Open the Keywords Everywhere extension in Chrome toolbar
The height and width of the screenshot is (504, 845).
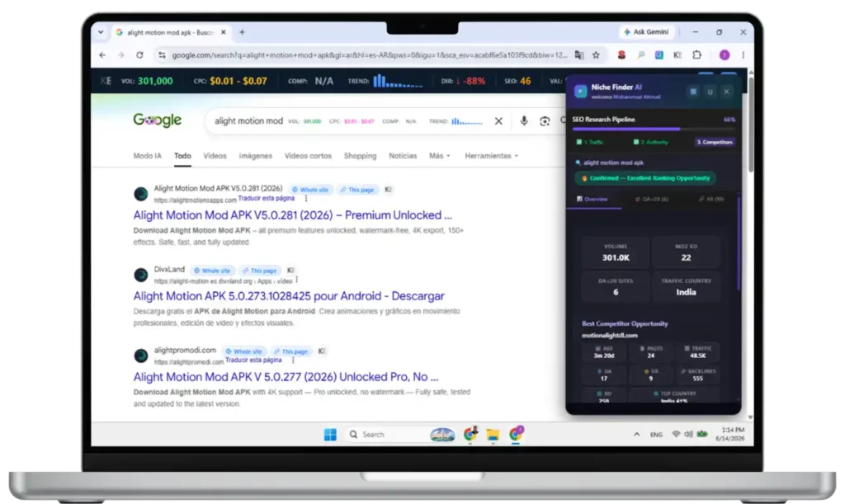677,55
